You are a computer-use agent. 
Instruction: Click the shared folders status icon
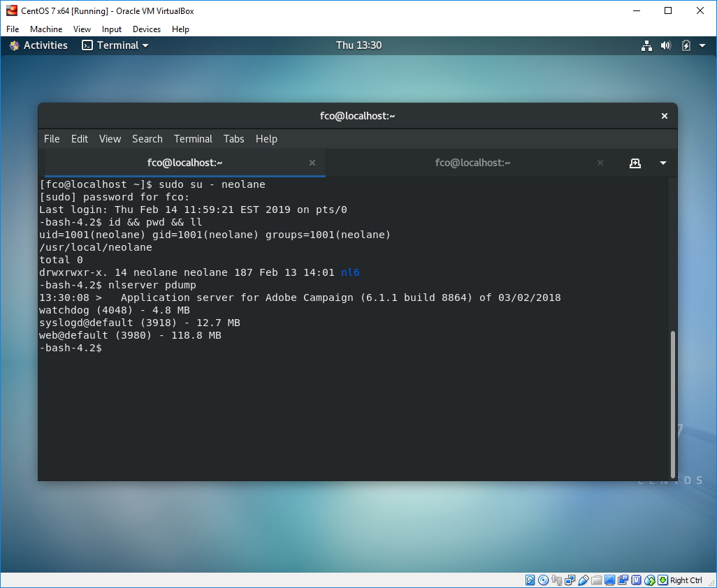tap(597, 580)
